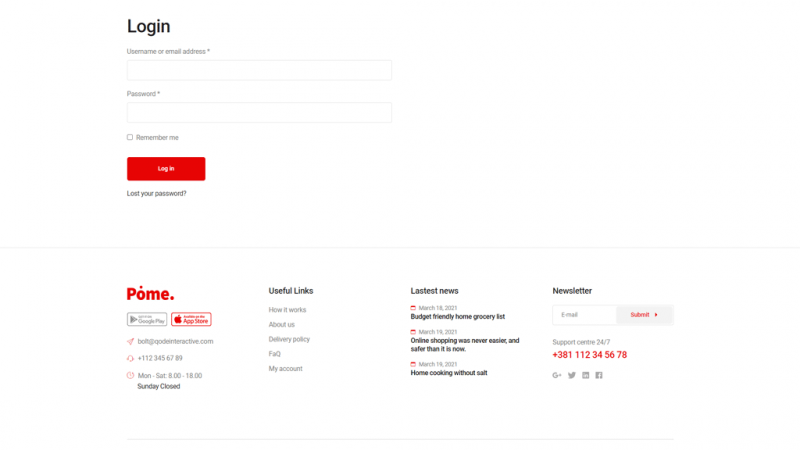Open the My account footer link

285,369
